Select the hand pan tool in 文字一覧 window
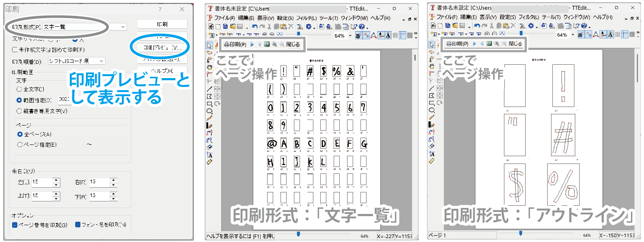 coord(210,67)
